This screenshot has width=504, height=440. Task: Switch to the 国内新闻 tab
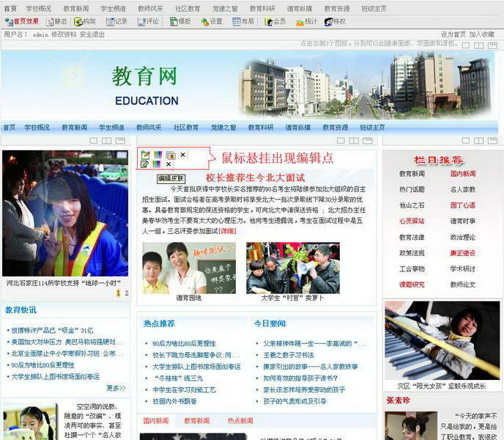(x=156, y=421)
